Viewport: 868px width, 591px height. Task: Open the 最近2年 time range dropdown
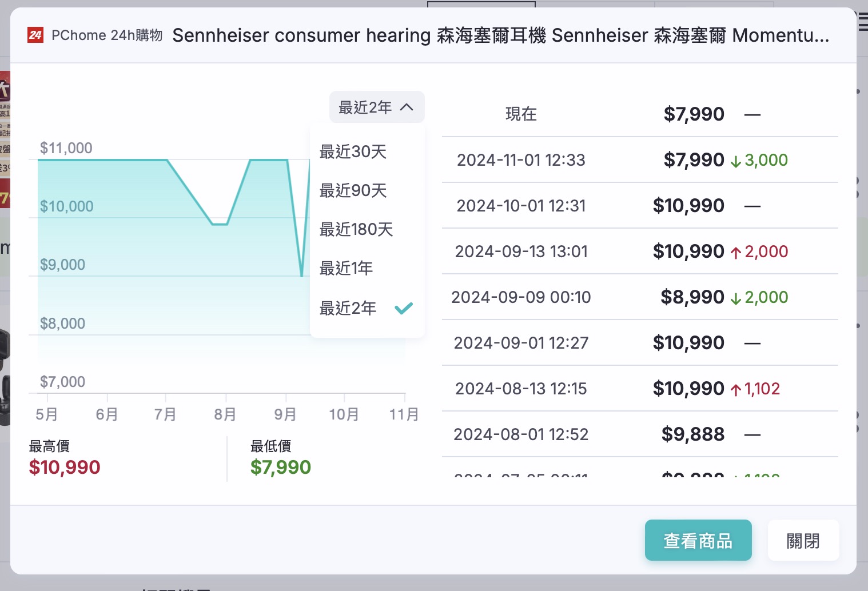point(377,107)
